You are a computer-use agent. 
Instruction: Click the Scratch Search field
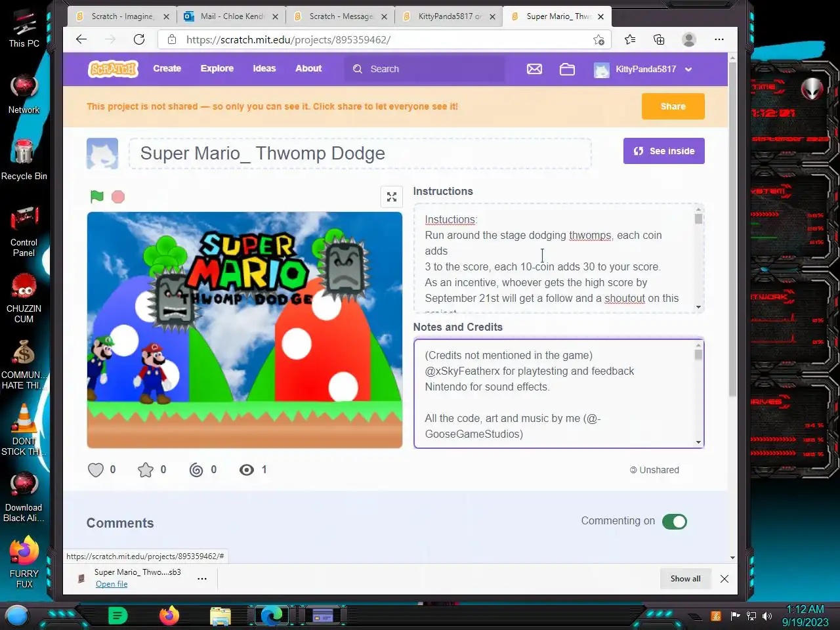click(425, 69)
